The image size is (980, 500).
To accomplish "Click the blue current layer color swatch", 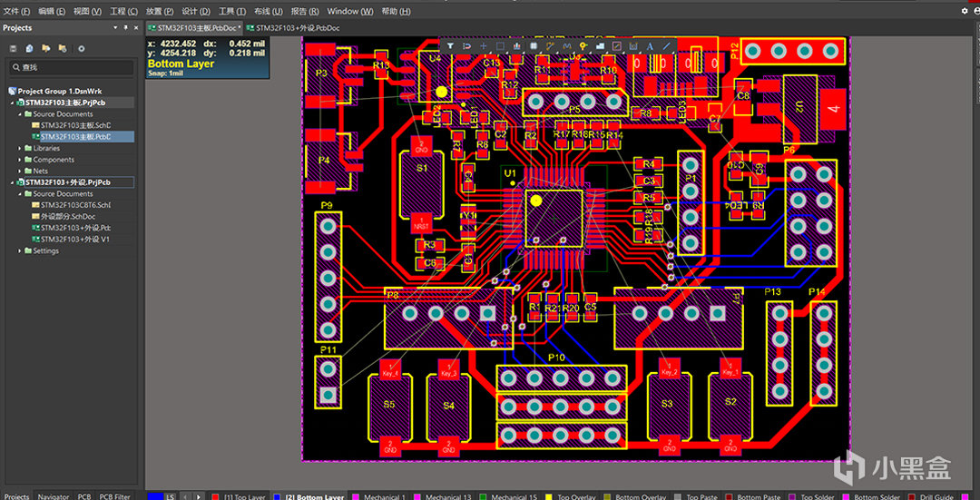I will (155, 496).
